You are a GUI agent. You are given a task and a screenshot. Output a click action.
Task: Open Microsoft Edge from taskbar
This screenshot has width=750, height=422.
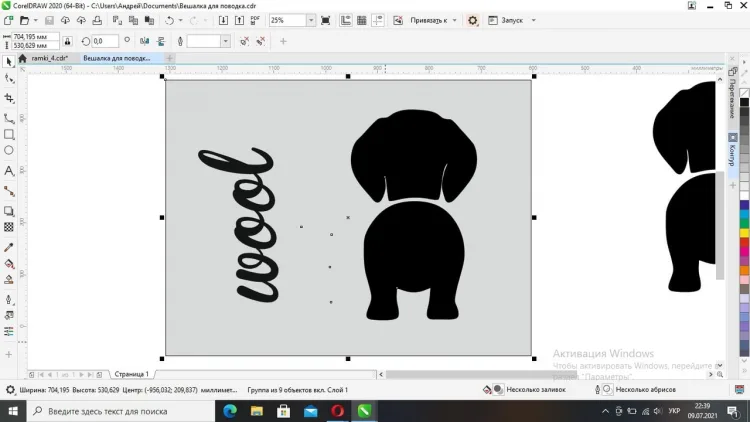click(230, 411)
